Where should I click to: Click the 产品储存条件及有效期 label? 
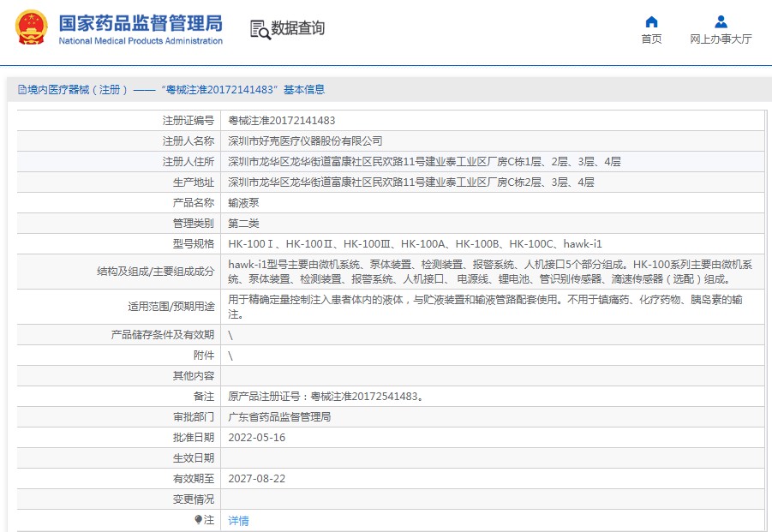coord(163,335)
